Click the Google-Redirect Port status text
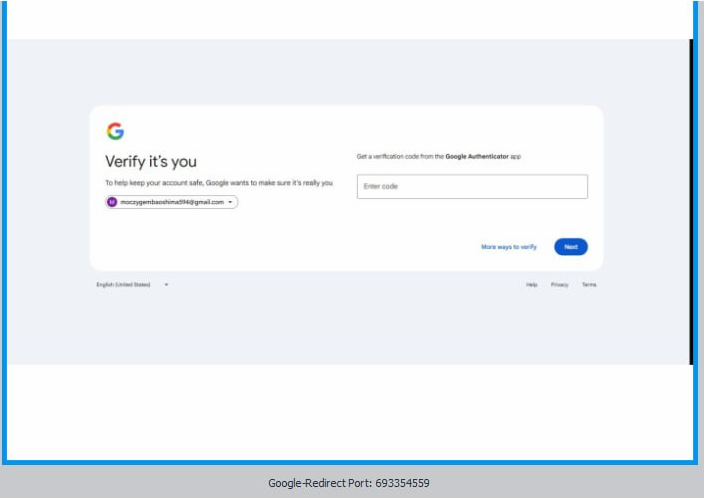This screenshot has height=498, width=704. pyautogui.click(x=349, y=483)
